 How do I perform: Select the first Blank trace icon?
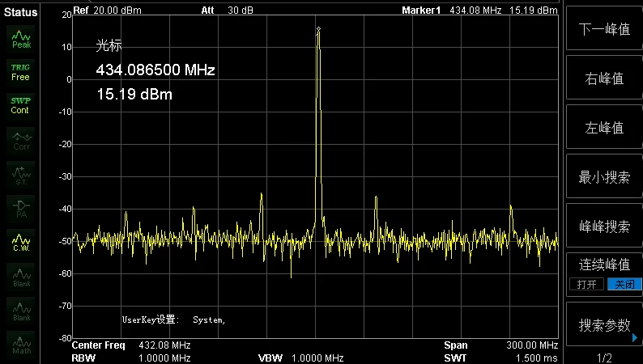coord(21,277)
